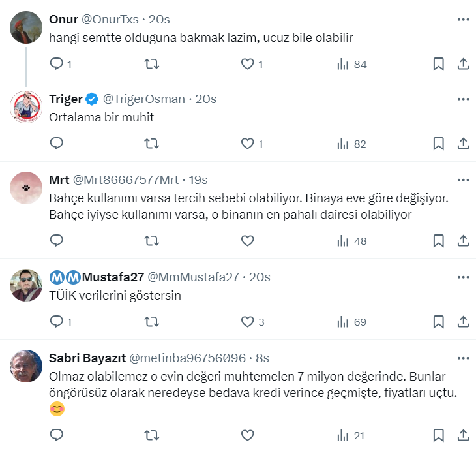Viewport: 476px width, 451px height.
Task: Open @MmMustafa27 profile handle
Action: [194, 277]
